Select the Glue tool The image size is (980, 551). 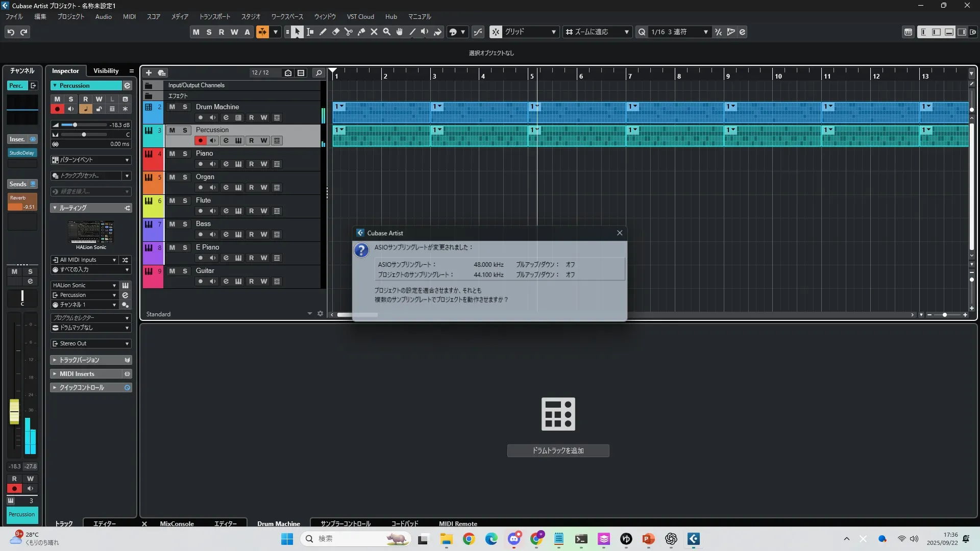coord(361,32)
